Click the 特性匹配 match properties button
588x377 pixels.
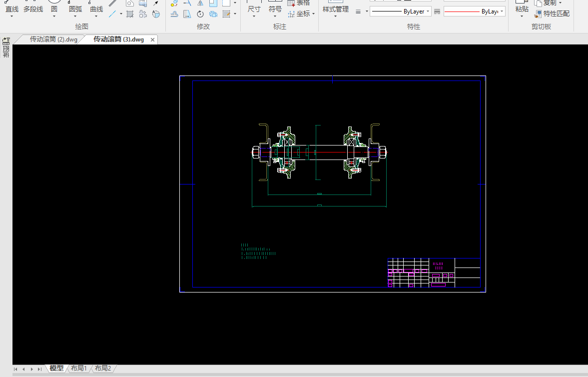pos(552,14)
